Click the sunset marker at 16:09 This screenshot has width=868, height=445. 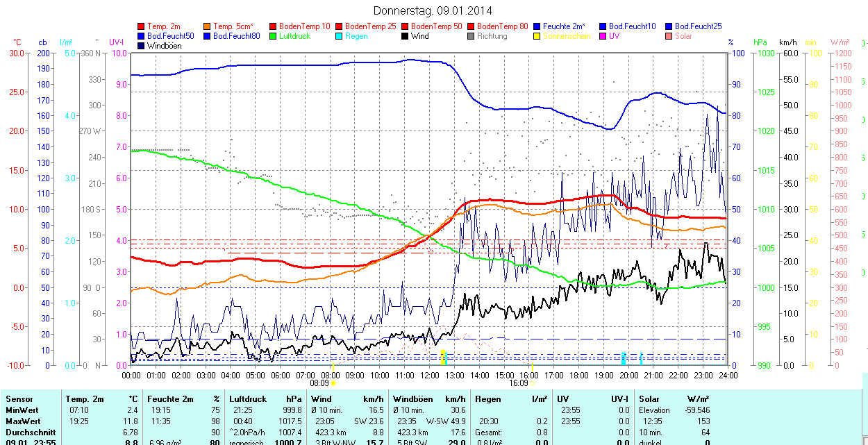(x=532, y=383)
